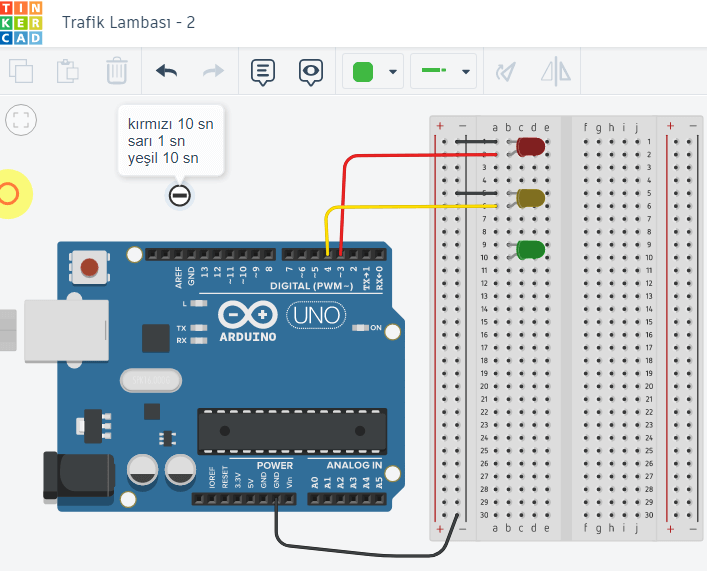Click the green wire color swatch
Screen dimensions: 707x571
pyautogui.click(x=363, y=72)
